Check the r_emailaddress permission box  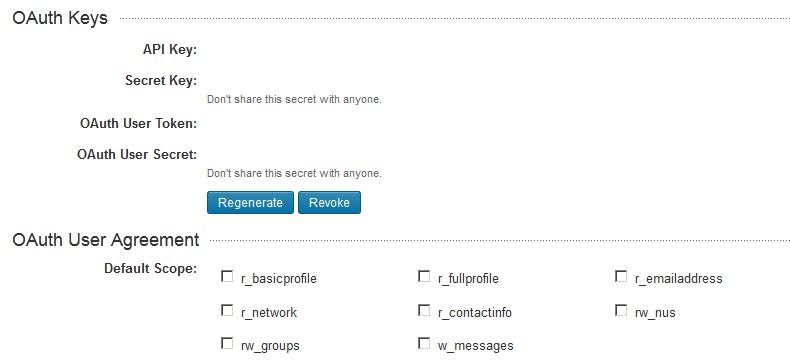click(x=621, y=276)
